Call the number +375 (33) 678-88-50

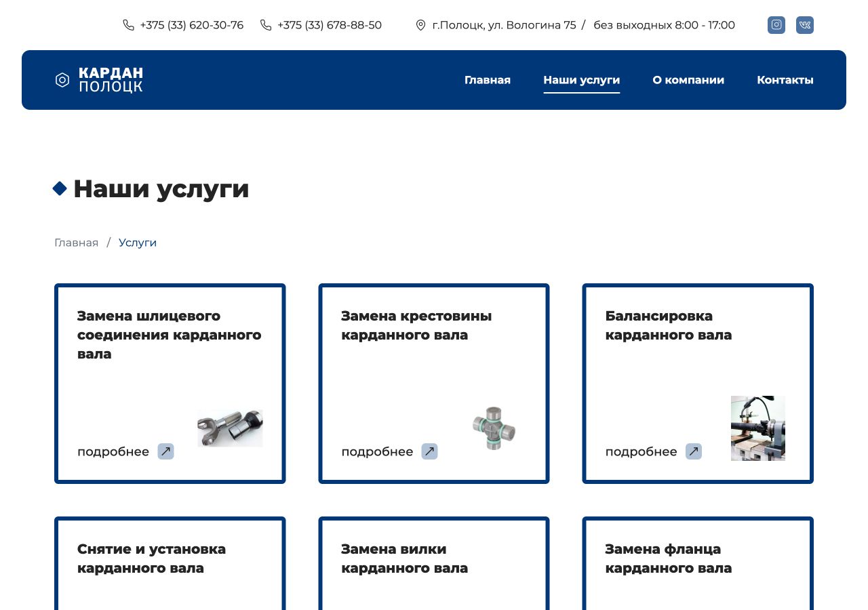(330, 25)
